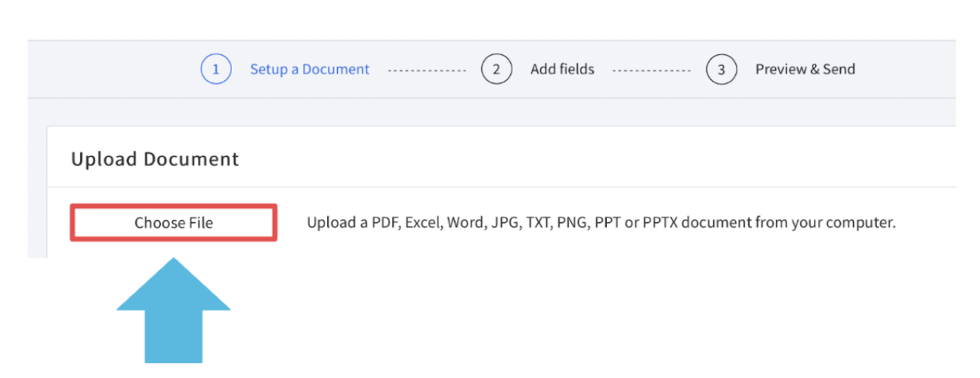Viewport: 980px width, 378px height.
Task: Click the word "Word" in file types
Action: (465, 223)
